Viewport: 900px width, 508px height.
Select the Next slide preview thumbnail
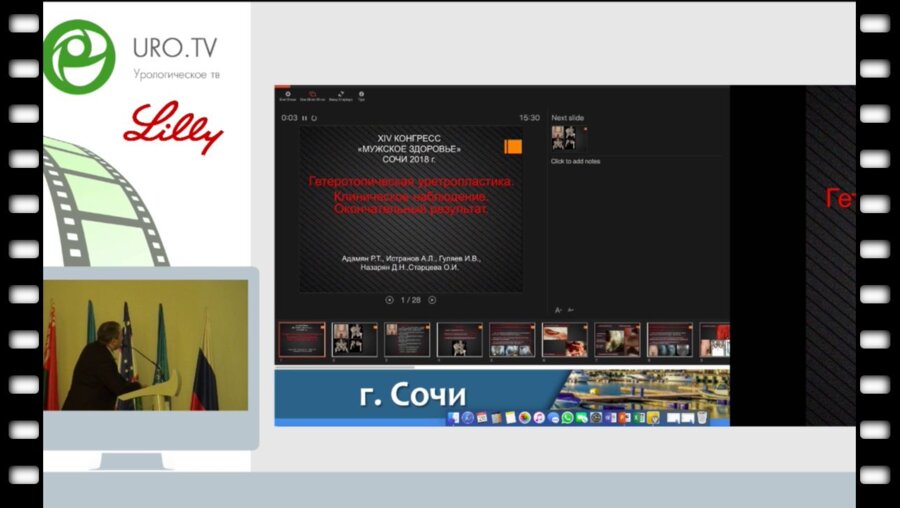[564, 138]
